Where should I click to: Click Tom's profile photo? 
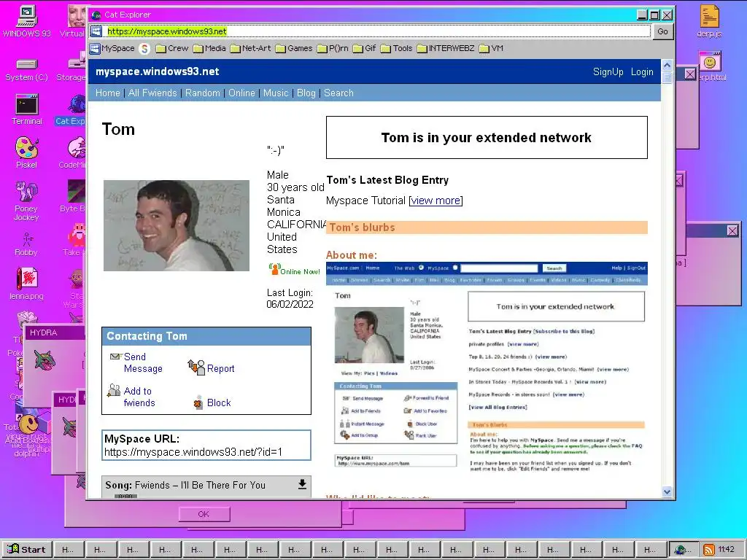pyautogui.click(x=177, y=226)
